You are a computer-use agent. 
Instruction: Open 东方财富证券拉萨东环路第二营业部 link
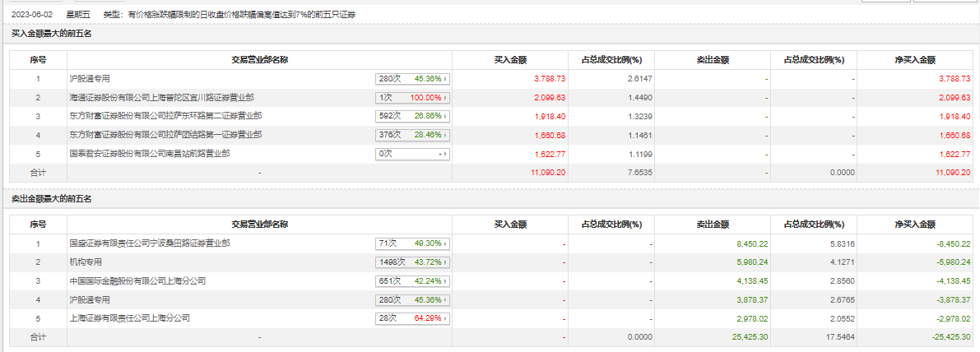click(x=165, y=116)
